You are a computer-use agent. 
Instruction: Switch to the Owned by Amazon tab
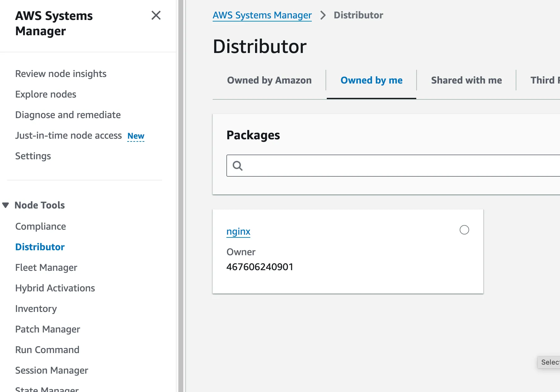[x=269, y=80]
